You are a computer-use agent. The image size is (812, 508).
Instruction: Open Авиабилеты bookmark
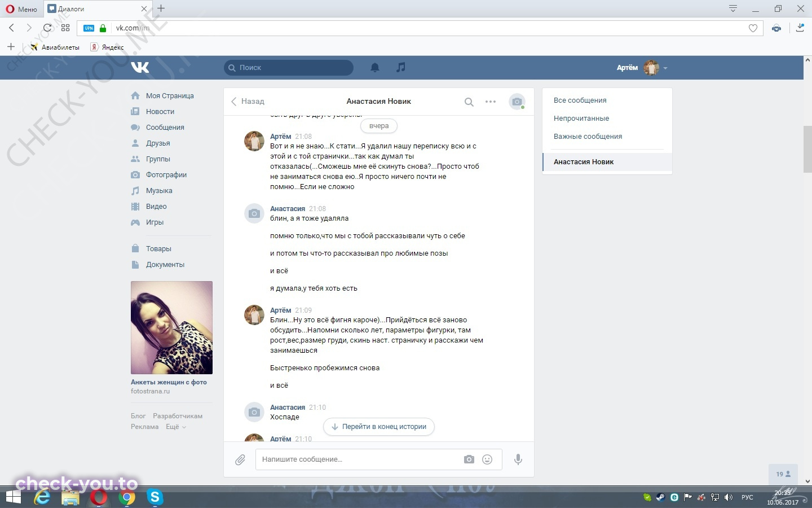coord(55,47)
